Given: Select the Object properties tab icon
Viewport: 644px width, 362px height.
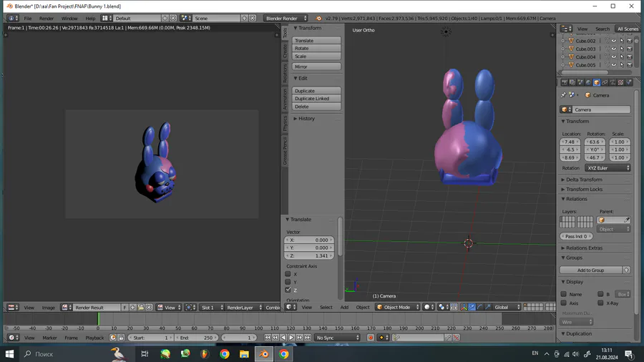Looking at the screenshot, I should click(596, 82).
